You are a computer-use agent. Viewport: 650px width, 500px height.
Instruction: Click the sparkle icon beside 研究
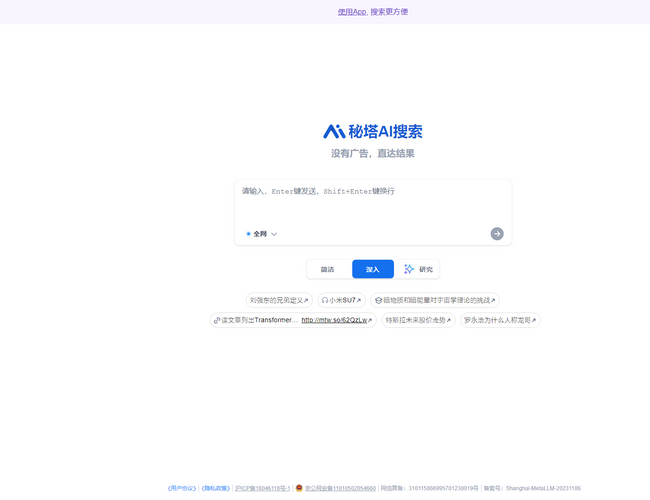409,269
